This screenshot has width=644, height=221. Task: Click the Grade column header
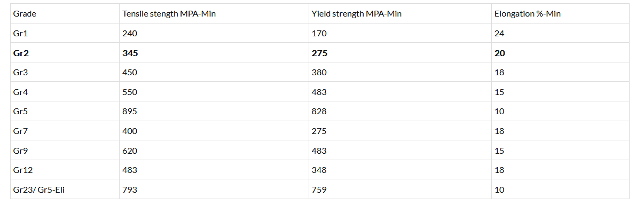click(x=25, y=14)
